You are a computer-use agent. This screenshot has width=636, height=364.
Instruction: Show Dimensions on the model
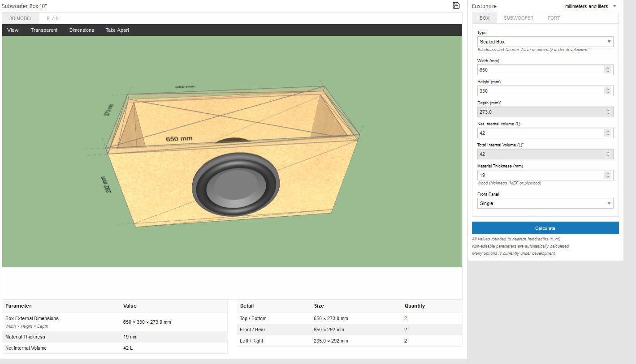[82, 30]
